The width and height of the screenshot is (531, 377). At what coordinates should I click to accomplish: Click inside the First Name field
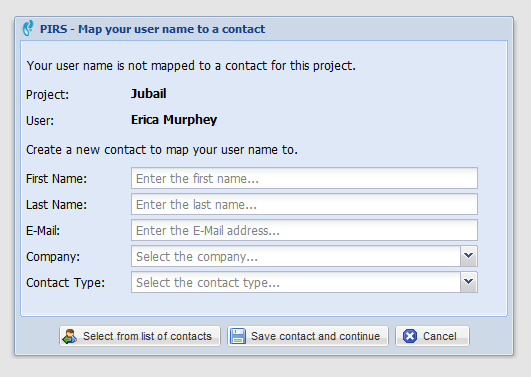pos(304,178)
